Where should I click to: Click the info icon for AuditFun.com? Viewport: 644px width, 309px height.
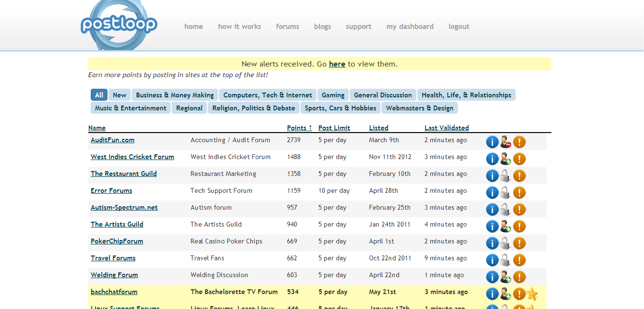coord(492,142)
